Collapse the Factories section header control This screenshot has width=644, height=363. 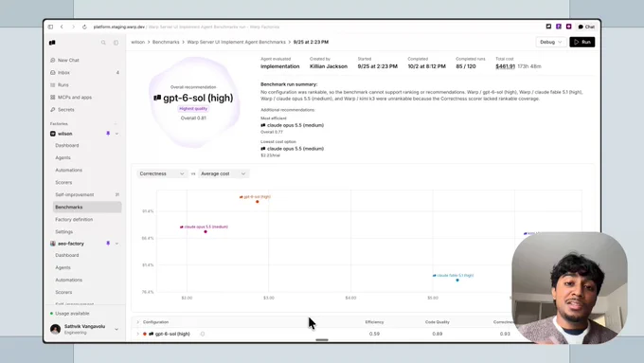pyautogui.click(x=116, y=124)
